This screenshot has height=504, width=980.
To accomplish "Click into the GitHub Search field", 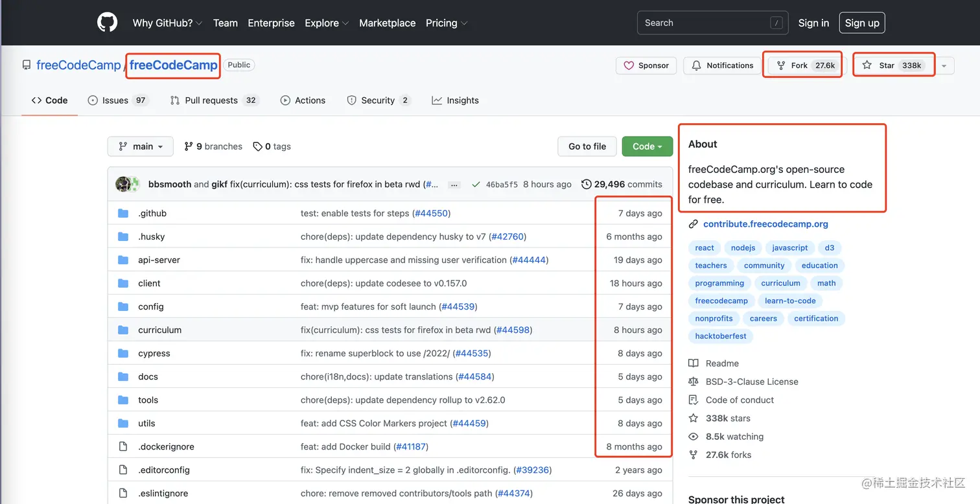I will coord(712,23).
